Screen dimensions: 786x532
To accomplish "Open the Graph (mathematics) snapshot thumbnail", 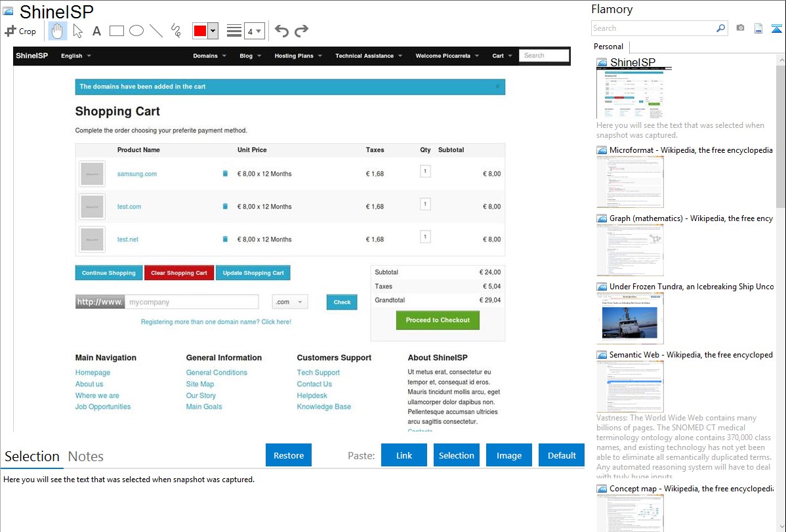I will point(630,250).
